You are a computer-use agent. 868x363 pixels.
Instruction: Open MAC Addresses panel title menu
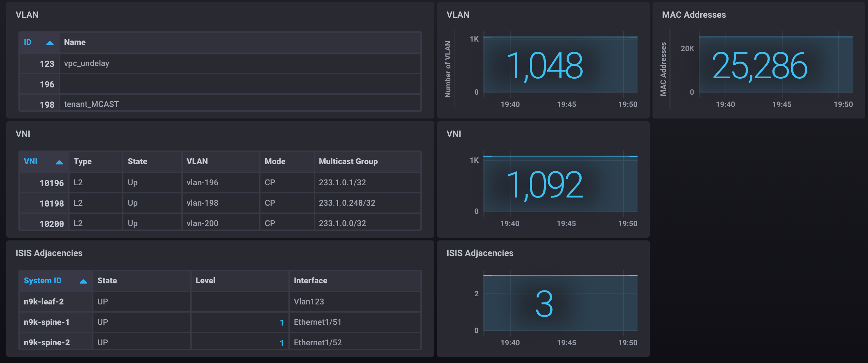click(x=694, y=15)
